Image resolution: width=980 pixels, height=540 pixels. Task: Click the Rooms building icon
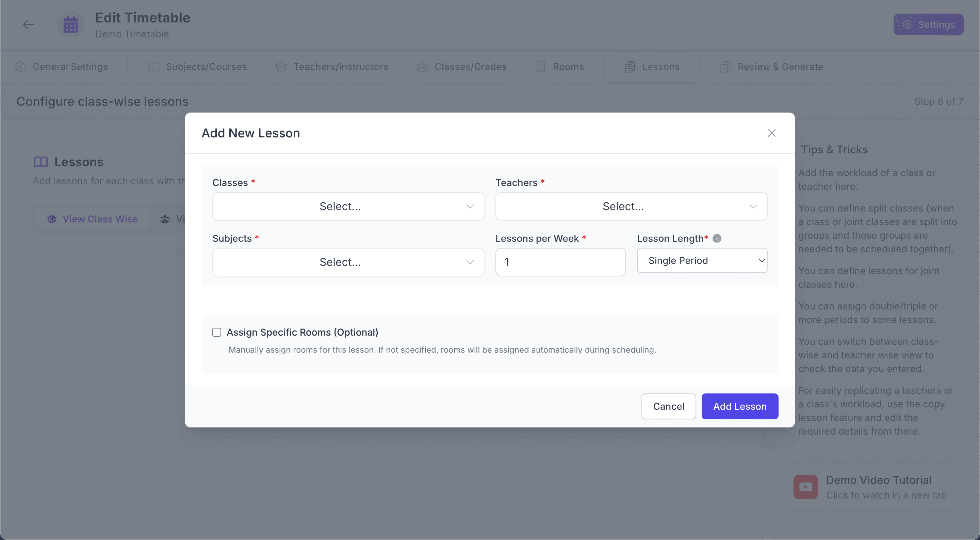click(x=541, y=67)
